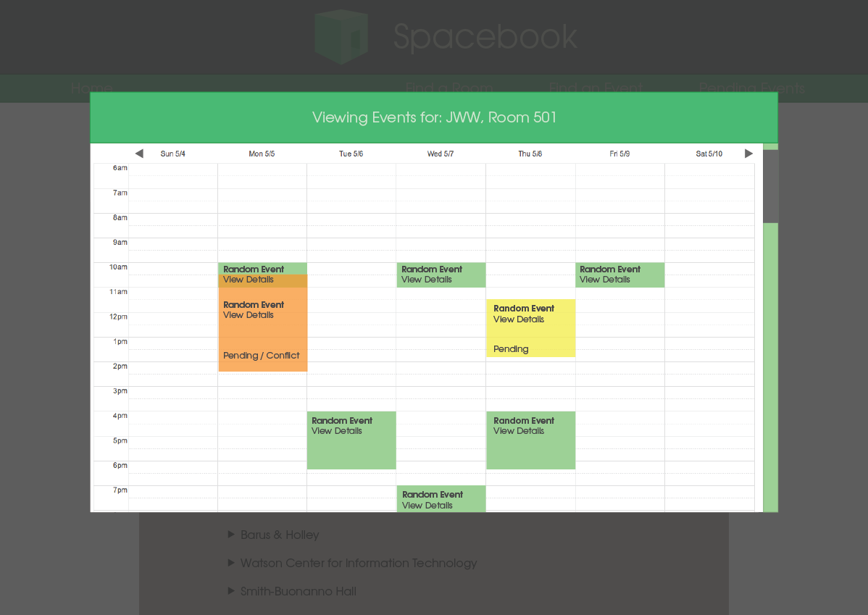View Details of Thursday 4pm event
Image resolution: width=868 pixels, height=615 pixels.
coord(519,431)
